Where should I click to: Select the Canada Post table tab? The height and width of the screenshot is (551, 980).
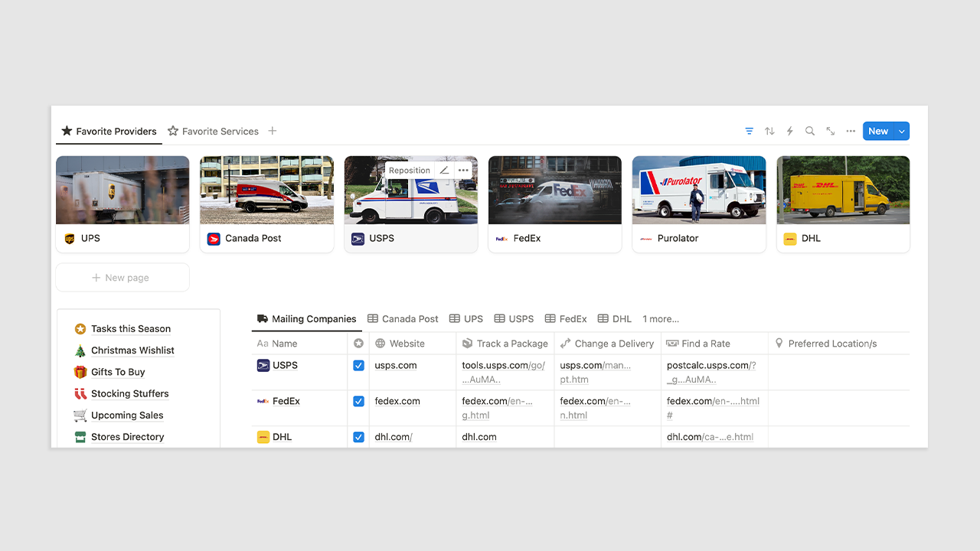pyautogui.click(x=403, y=319)
